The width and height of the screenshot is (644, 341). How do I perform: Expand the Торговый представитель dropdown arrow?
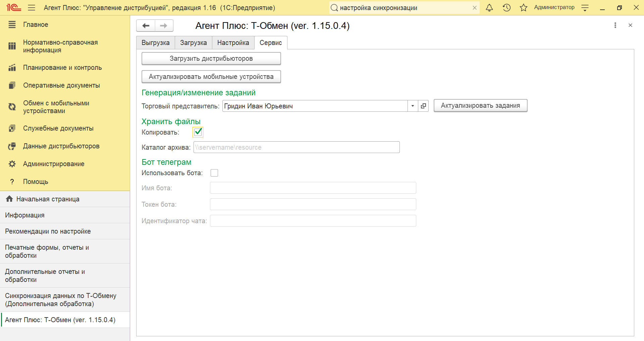tap(413, 106)
